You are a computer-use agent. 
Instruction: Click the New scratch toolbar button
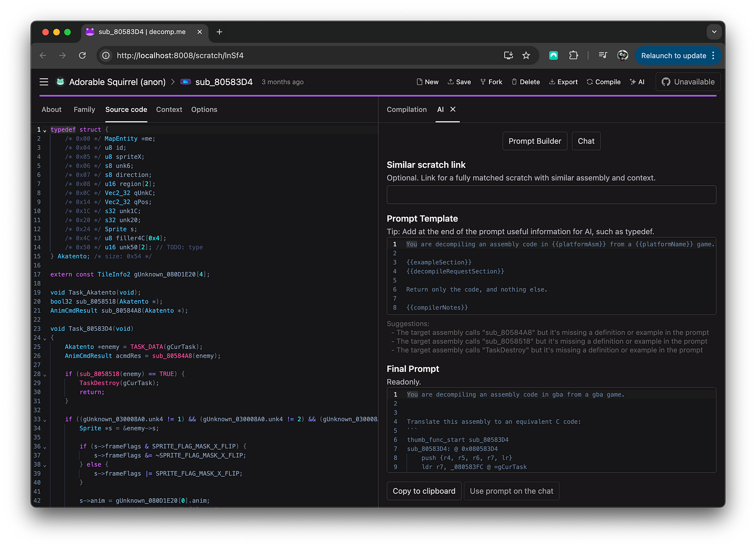pyautogui.click(x=428, y=82)
